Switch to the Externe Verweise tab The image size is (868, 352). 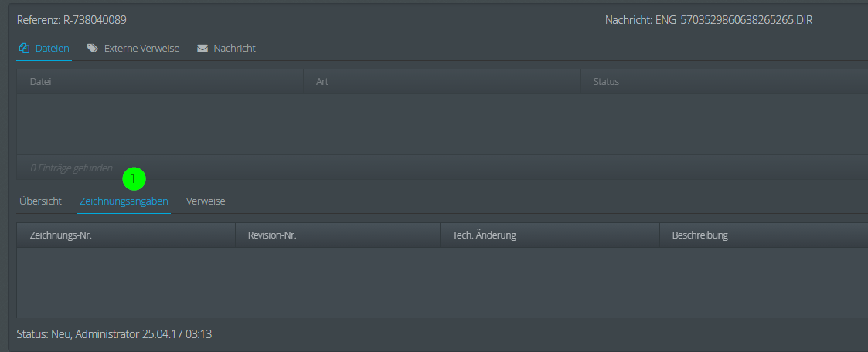134,48
